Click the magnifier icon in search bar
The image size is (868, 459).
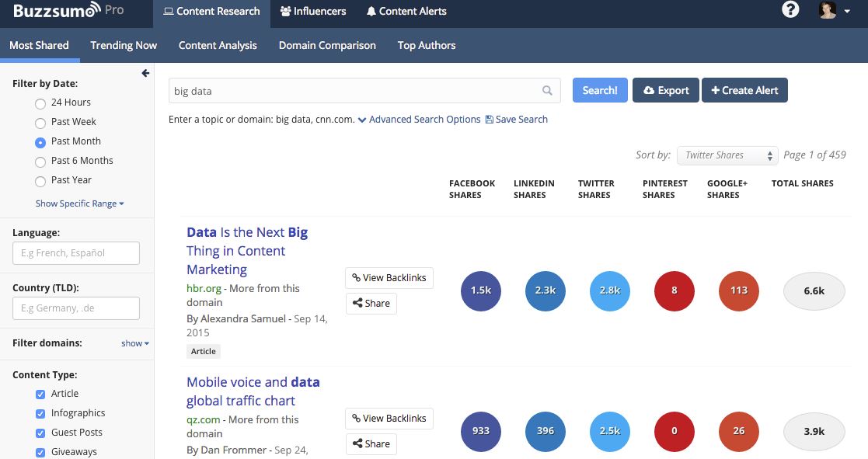(547, 90)
